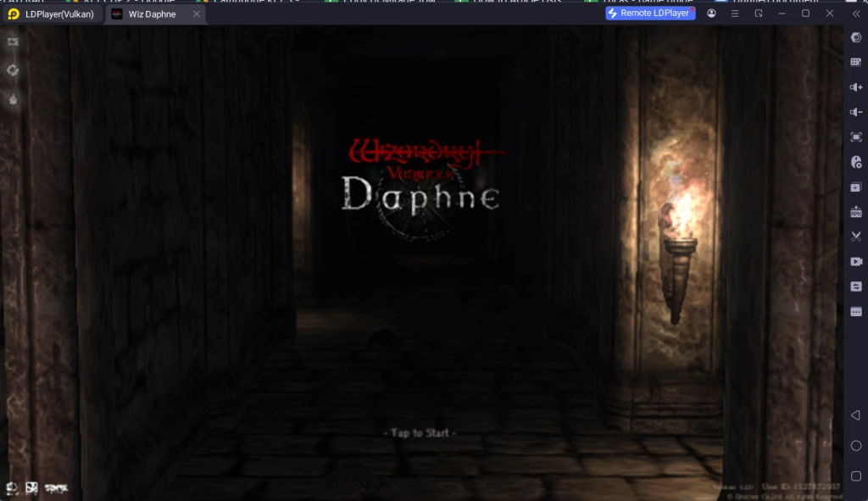Tap the Android home circle button
The height and width of the screenshot is (501, 868).
click(x=856, y=446)
